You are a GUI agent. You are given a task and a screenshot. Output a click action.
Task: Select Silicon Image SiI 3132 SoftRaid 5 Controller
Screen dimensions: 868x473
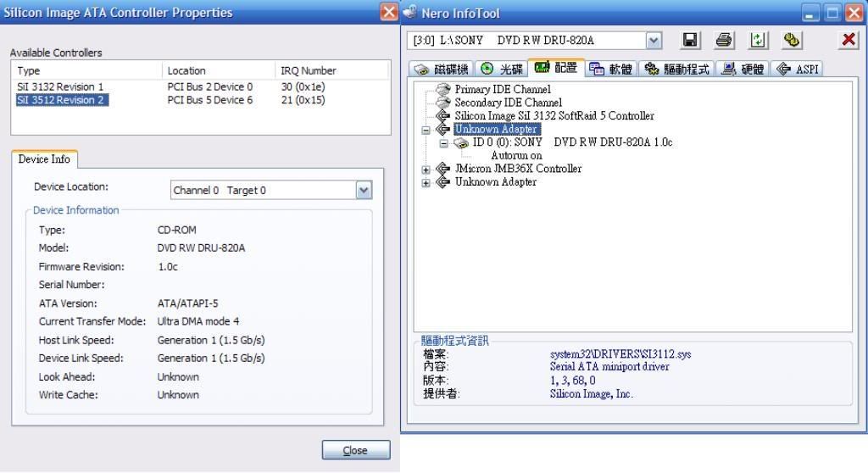[x=554, y=116]
